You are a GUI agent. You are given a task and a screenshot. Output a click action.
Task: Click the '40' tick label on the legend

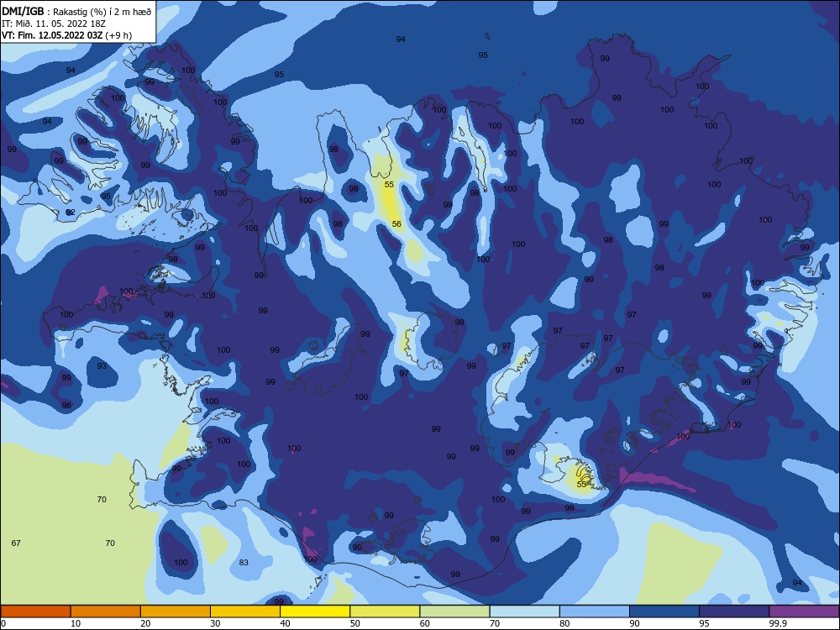pos(285,623)
